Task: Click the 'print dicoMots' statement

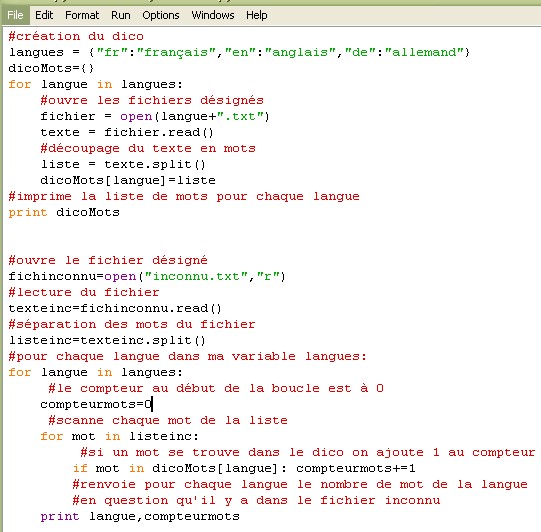Action: point(64,212)
